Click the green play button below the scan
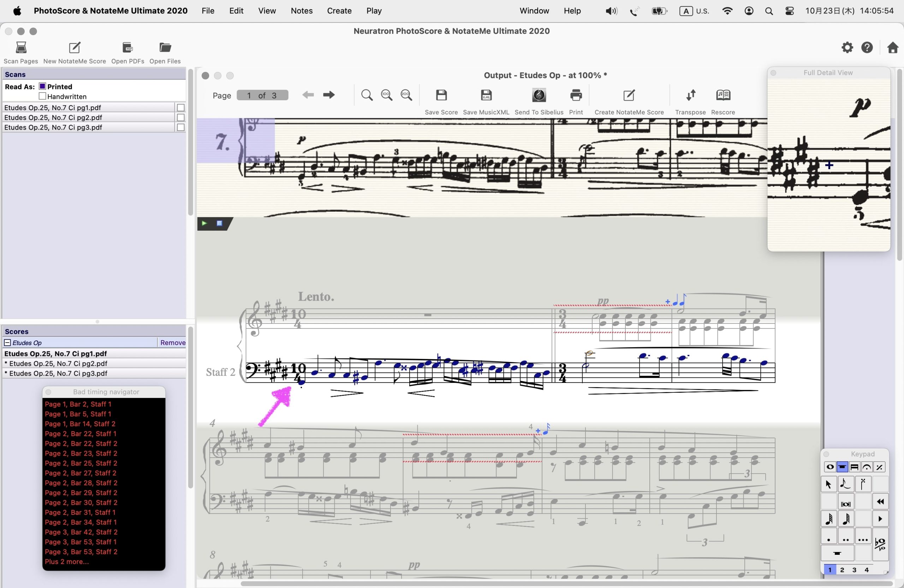The image size is (904, 588). tap(204, 223)
